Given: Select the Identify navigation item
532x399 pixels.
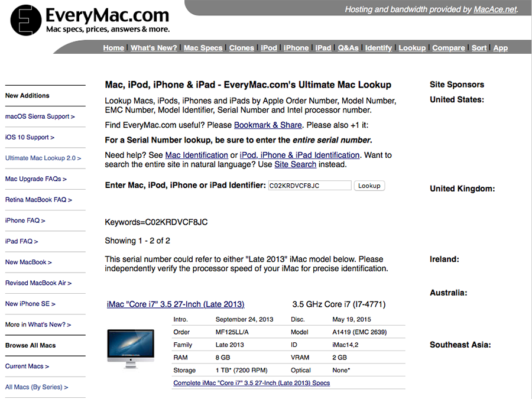Looking at the screenshot, I should coord(378,48).
